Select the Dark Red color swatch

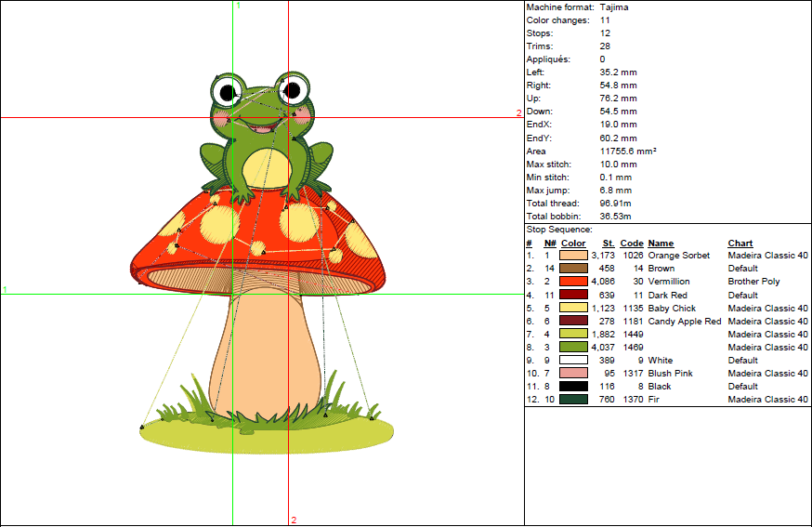[573, 295]
